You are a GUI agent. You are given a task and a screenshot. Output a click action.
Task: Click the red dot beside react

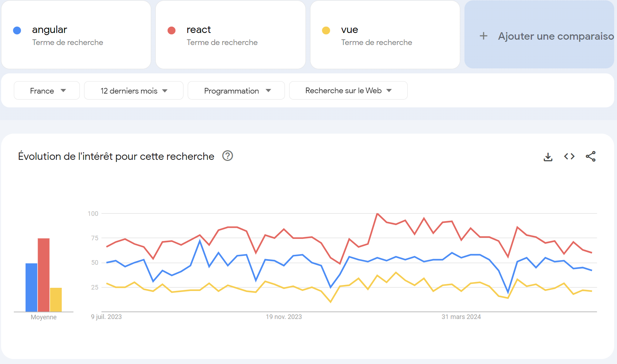click(x=172, y=30)
